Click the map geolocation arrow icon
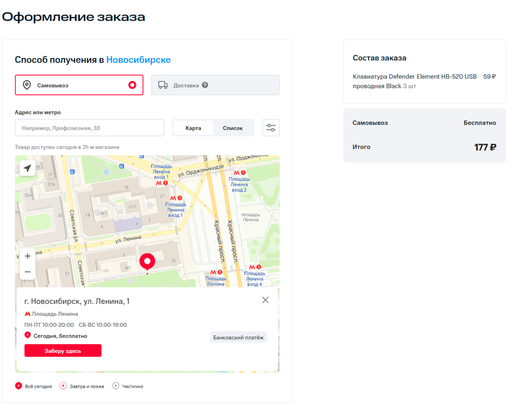The image size is (532, 405). 27,168
